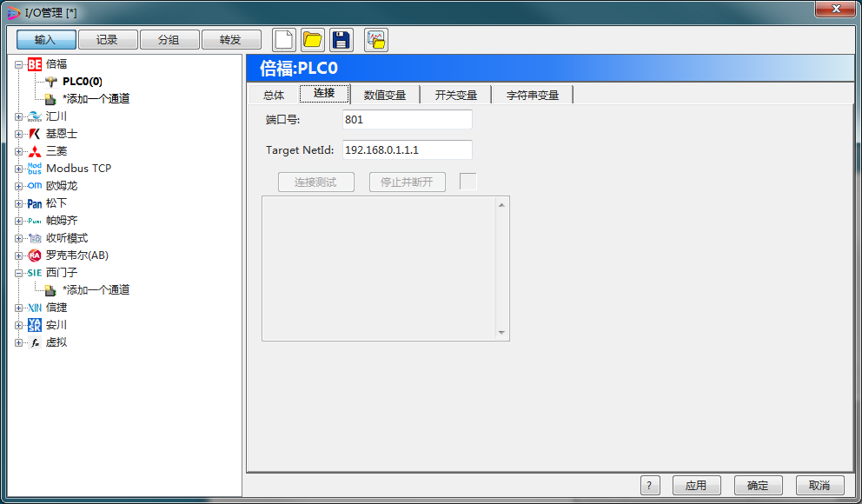Click the 虚拟 function icon
This screenshot has height=504, width=862.
35,342
